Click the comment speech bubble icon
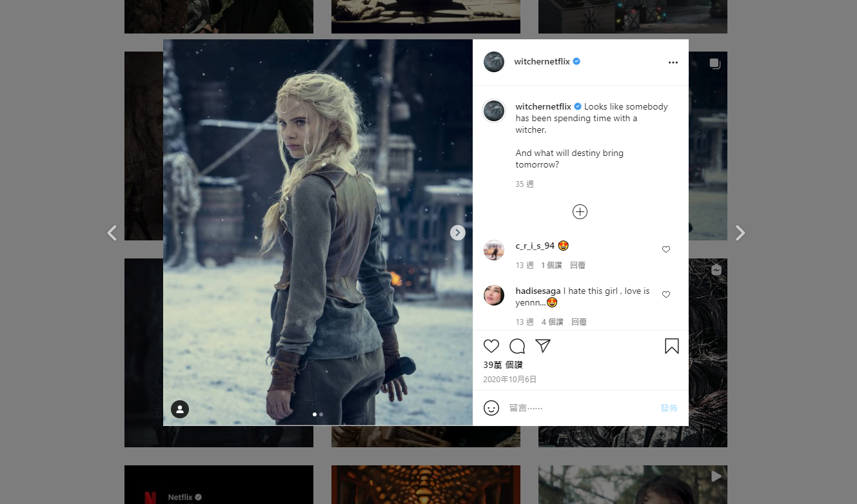Screen dimensions: 857x504 click(517, 346)
